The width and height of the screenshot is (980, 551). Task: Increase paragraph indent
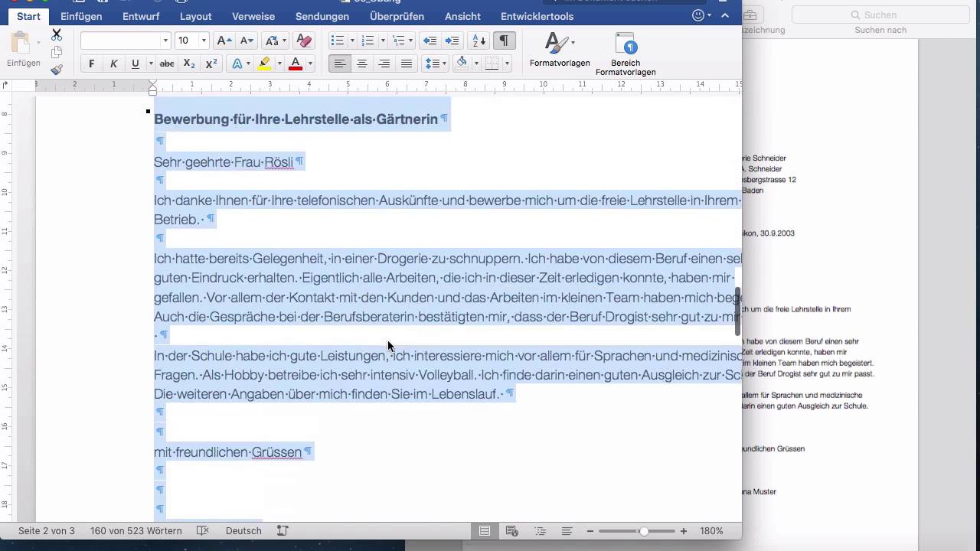click(452, 41)
